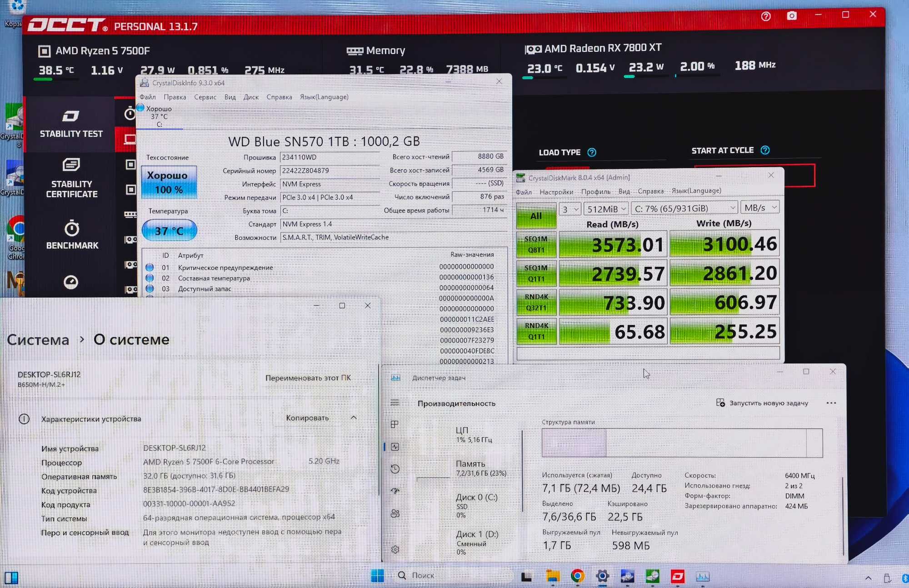Show hidden tray icons chevron on taskbar
Screen dimensions: 909x588
pyautogui.click(x=869, y=578)
